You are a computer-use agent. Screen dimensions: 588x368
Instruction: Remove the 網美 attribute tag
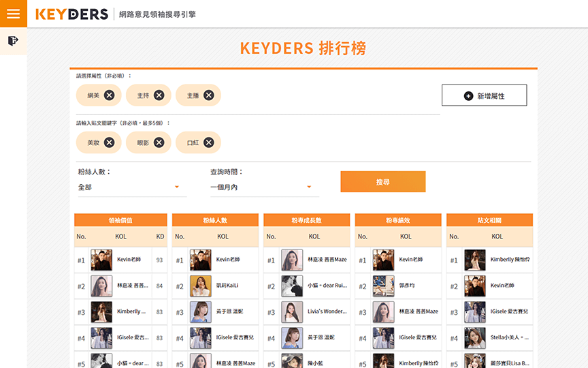tap(109, 95)
